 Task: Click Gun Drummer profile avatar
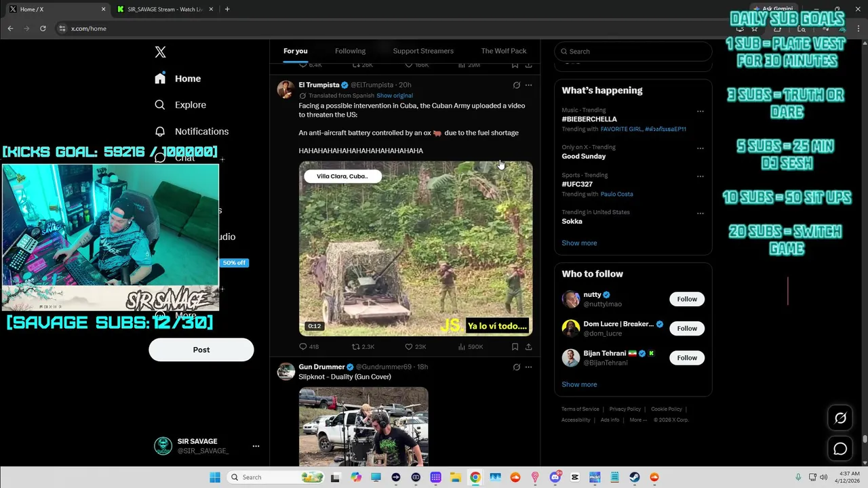285,371
